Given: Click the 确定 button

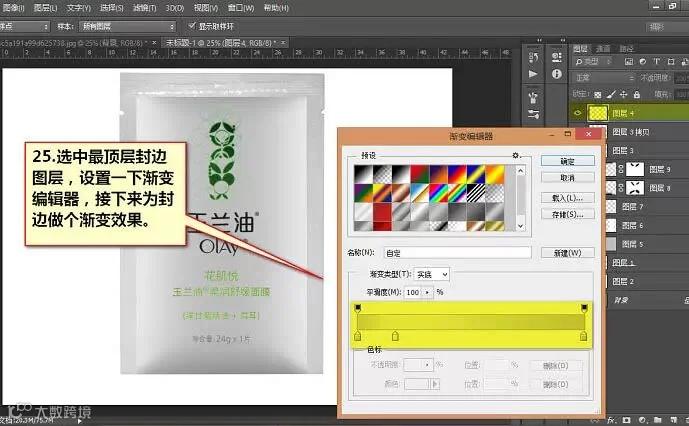Looking at the screenshot, I should pos(567,161).
